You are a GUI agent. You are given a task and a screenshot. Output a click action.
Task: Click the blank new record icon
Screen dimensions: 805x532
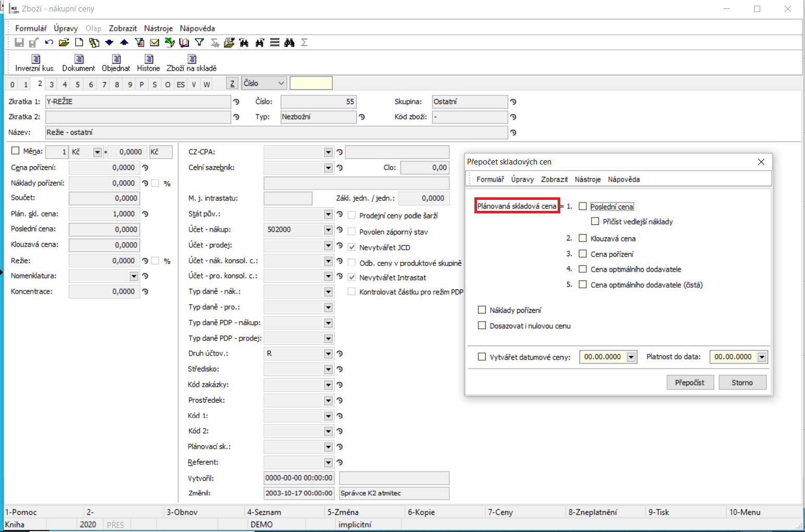[x=79, y=43]
